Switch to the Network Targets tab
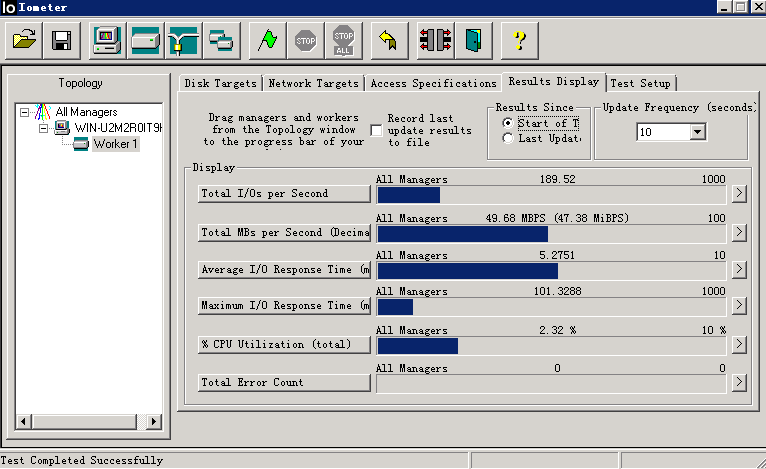This screenshot has height=469, width=766. pyautogui.click(x=314, y=83)
